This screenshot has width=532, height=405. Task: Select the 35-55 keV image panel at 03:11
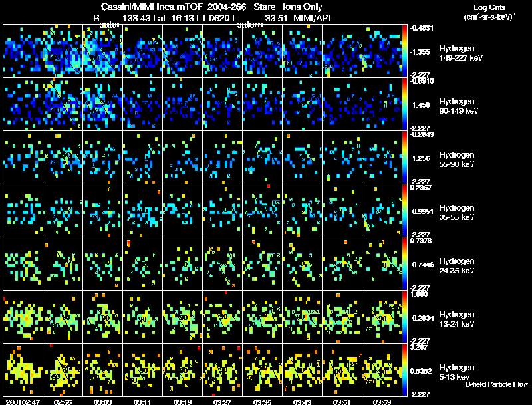142,211
